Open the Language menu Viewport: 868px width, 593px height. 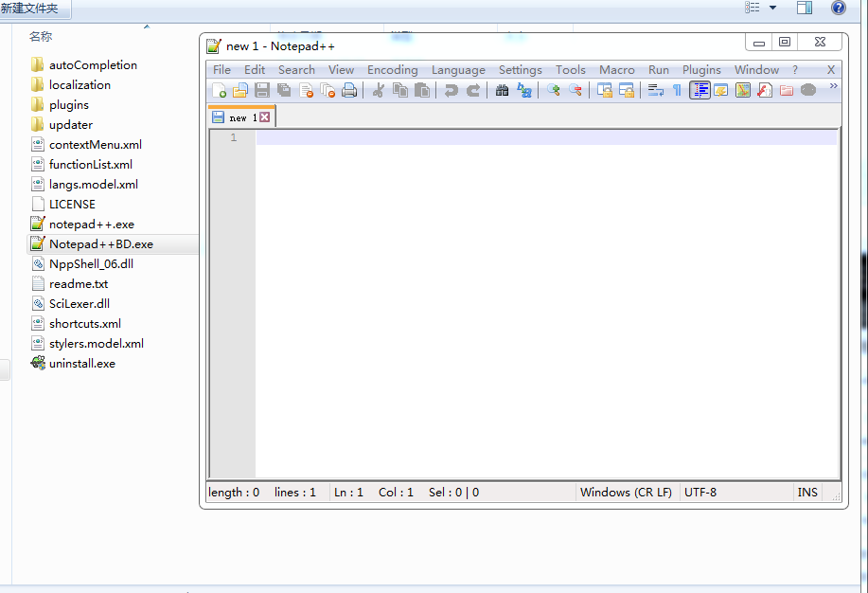pos(458,70)
